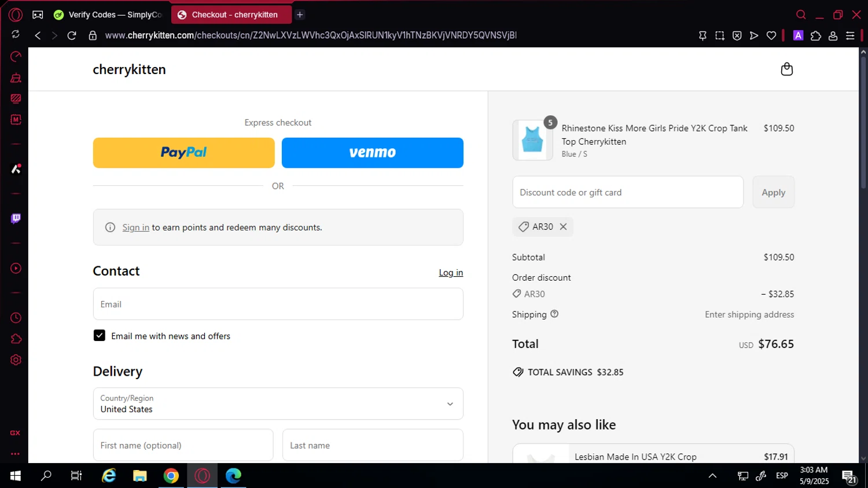Open the Windows Start menu
868x488 pixels.
[16, 476]
